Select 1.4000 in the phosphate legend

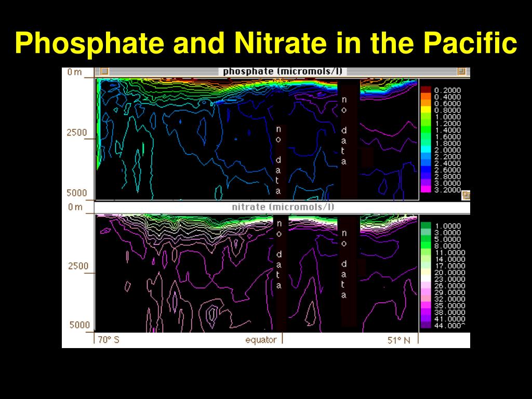[447, 130]
